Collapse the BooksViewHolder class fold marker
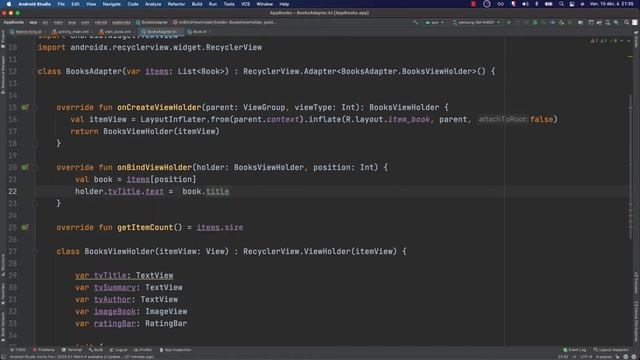Image resolution: width=640 pixels, height=360 pixels. pos(36,251)
